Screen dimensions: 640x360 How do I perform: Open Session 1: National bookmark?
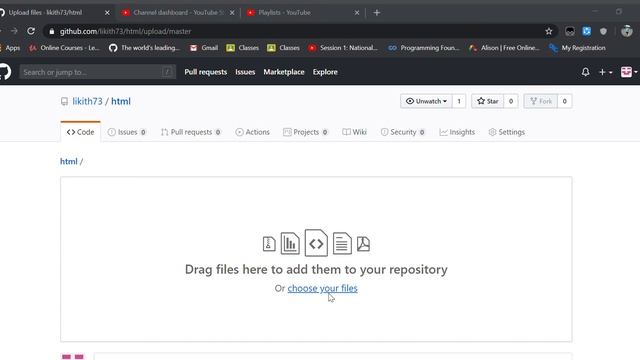tap(343, 48)
